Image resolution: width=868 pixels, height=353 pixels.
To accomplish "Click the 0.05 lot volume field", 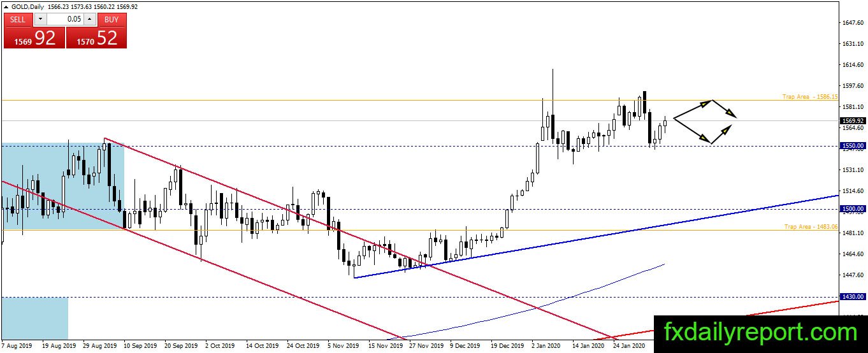I will 66,19.
